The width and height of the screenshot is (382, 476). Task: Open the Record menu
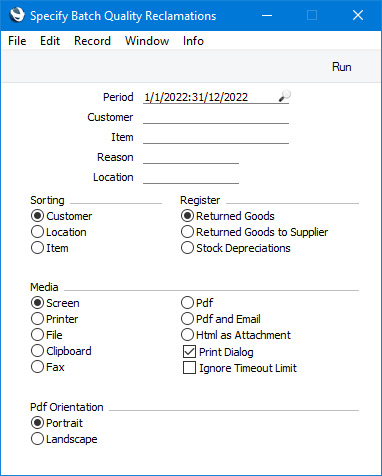(x=92, y=41)
